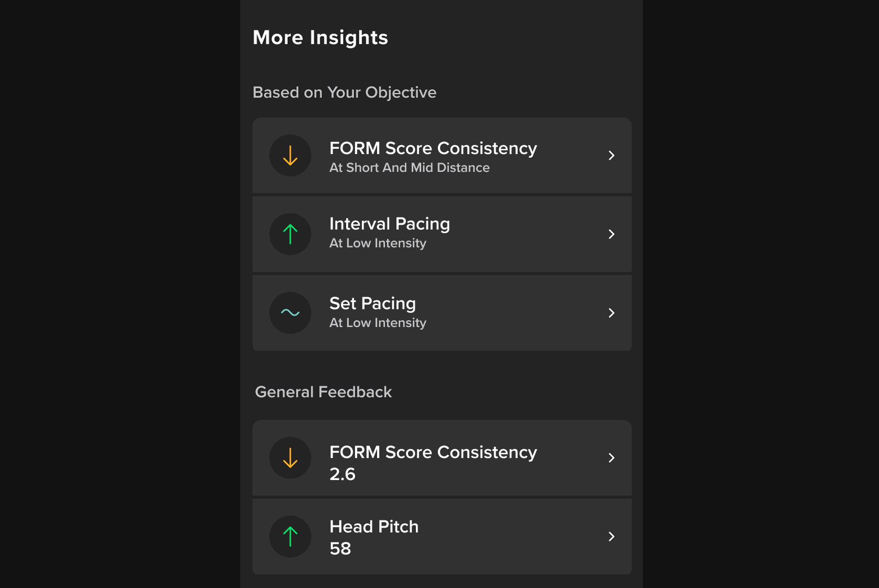Click the 2.6 FORM Score value

click(342, 474)
